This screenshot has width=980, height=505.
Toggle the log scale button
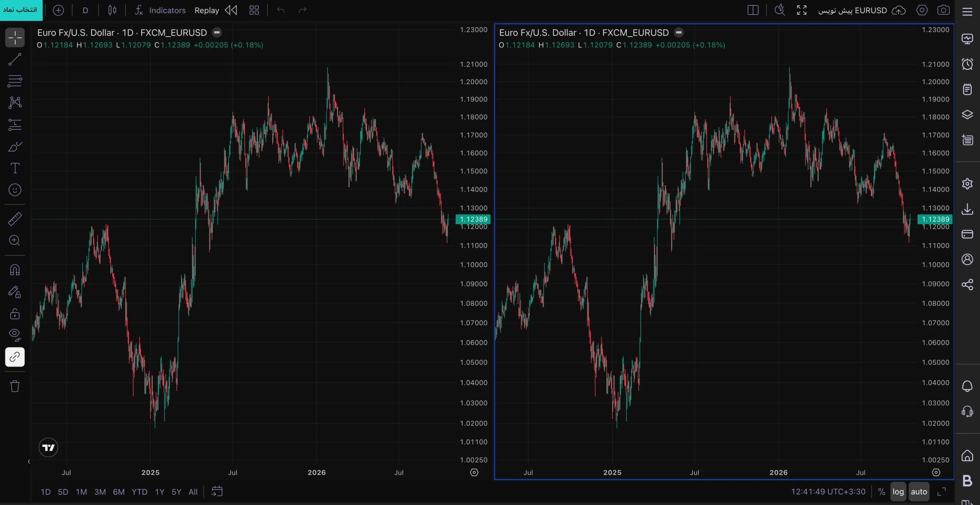898,492
